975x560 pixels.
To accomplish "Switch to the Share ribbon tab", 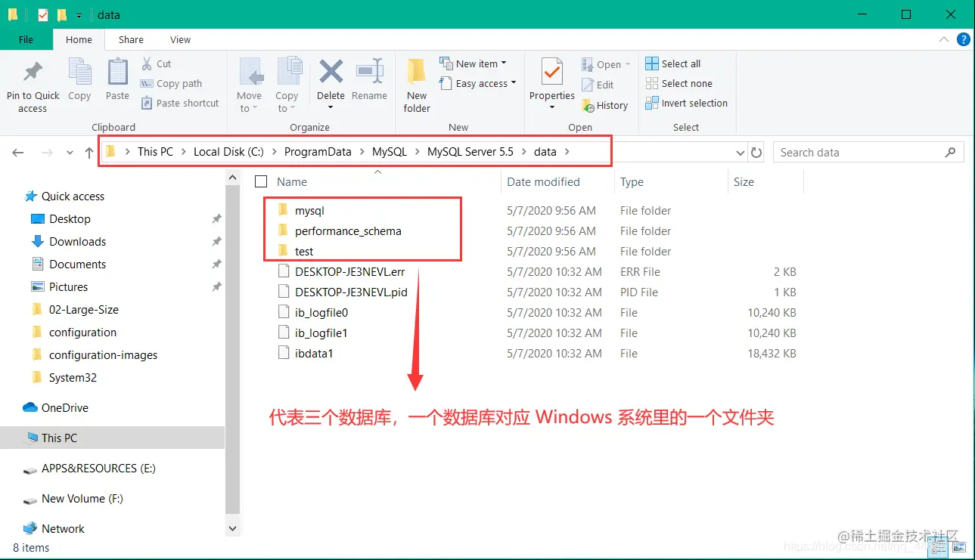I will pyautogui.click(x=131, y=40).
